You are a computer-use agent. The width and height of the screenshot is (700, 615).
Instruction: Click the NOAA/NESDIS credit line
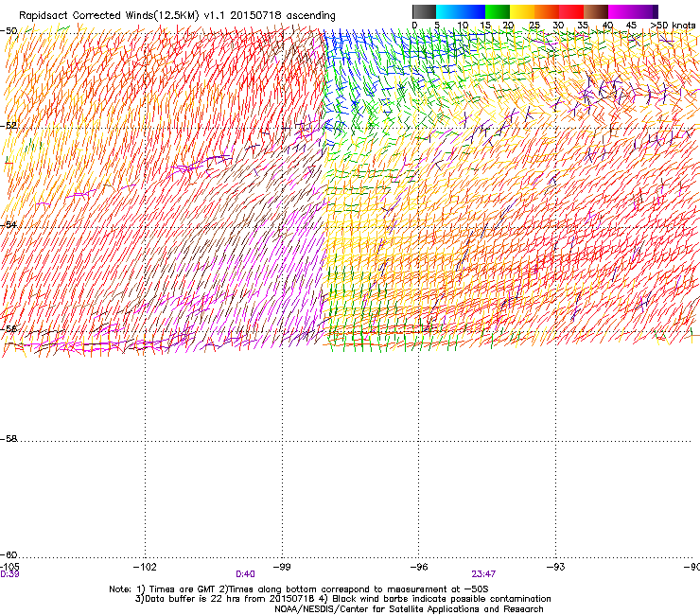pyautogui.click(x=409, y=609)
